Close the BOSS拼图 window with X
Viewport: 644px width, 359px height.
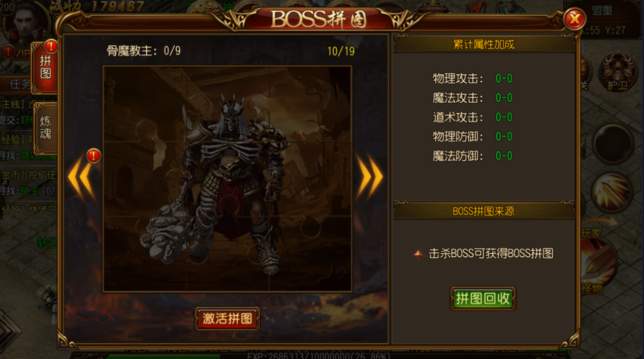click(x=574, y=19)
